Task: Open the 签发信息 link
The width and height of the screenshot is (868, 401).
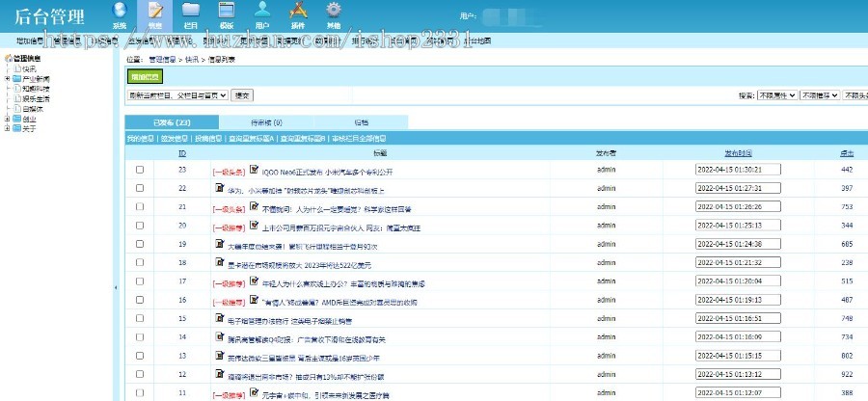Action: pos(175,139)
